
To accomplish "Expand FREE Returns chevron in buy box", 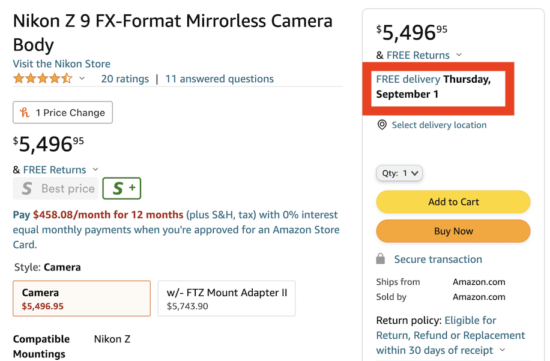I will (x=459, y=55).
